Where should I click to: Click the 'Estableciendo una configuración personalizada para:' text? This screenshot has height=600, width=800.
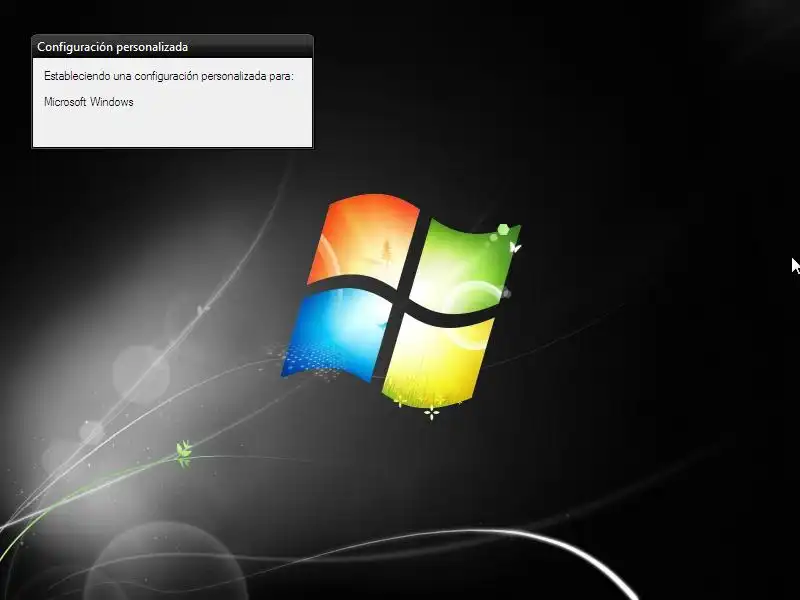coord(169,77)
